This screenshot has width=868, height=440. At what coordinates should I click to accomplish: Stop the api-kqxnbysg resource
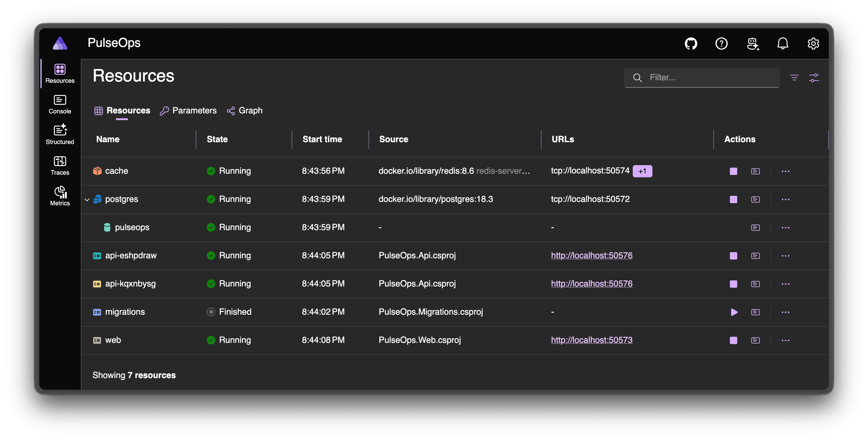733,284
